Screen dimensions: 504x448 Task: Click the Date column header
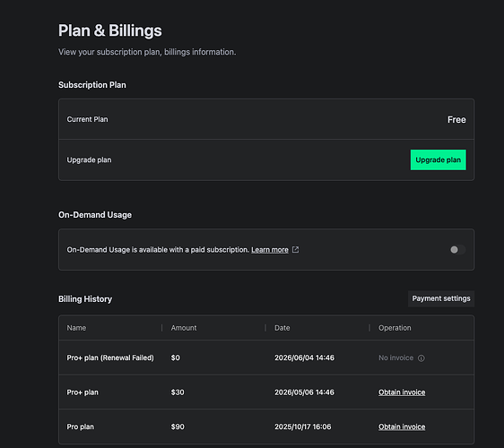[282, 328]
